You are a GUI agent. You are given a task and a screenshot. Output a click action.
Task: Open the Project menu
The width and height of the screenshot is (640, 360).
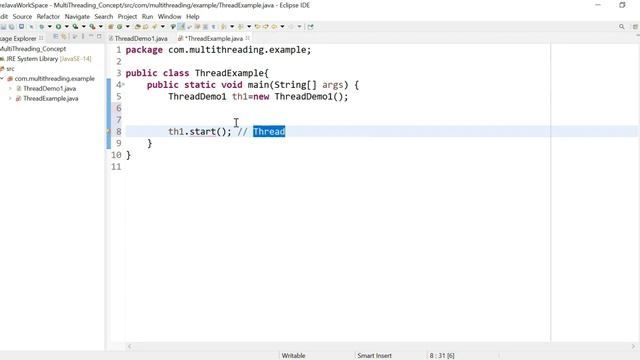(x=127, y=16)
